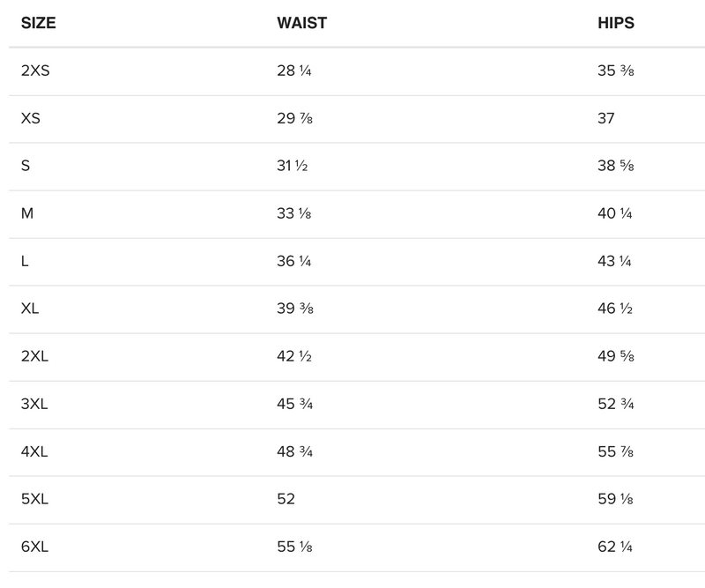Viewport: 705px width, 588px height.
Task: Click the XL hips value 46 ½
Action: tap(615, 309)
